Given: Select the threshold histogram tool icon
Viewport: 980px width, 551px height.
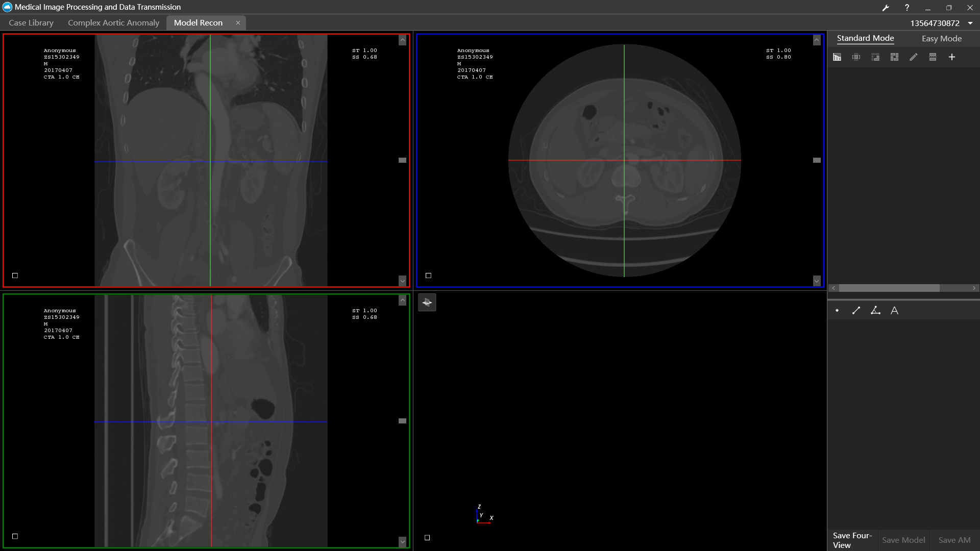Looking at the screenshot, I should 837,57.
